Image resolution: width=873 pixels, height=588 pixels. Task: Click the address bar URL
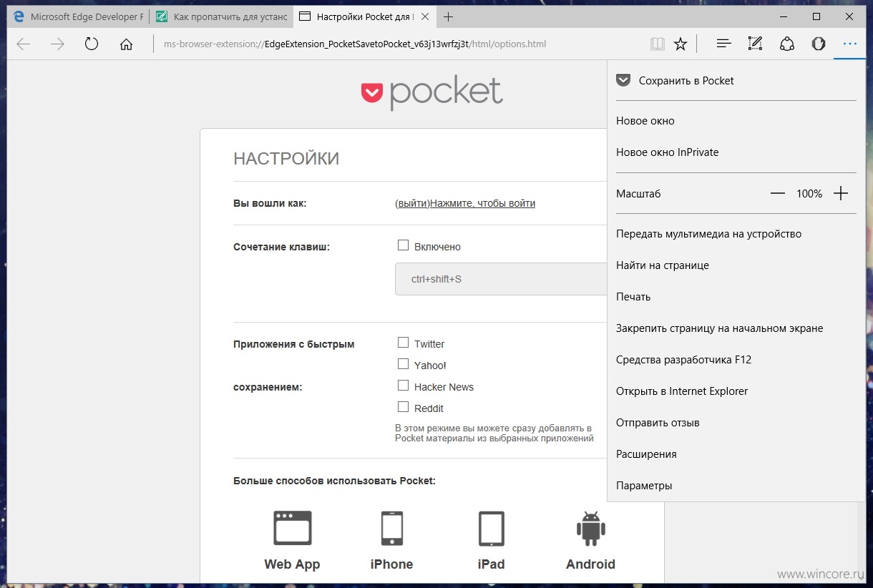click(355, 44)
